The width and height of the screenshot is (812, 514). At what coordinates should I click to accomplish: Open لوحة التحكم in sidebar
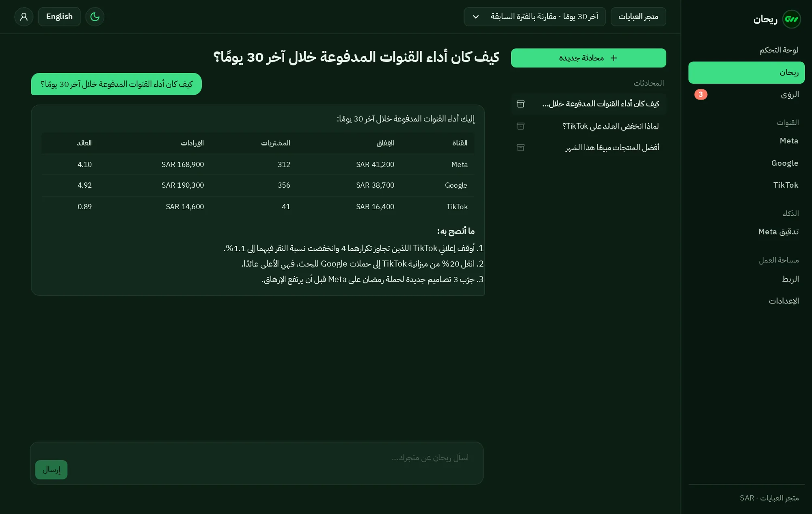(746, 50)
